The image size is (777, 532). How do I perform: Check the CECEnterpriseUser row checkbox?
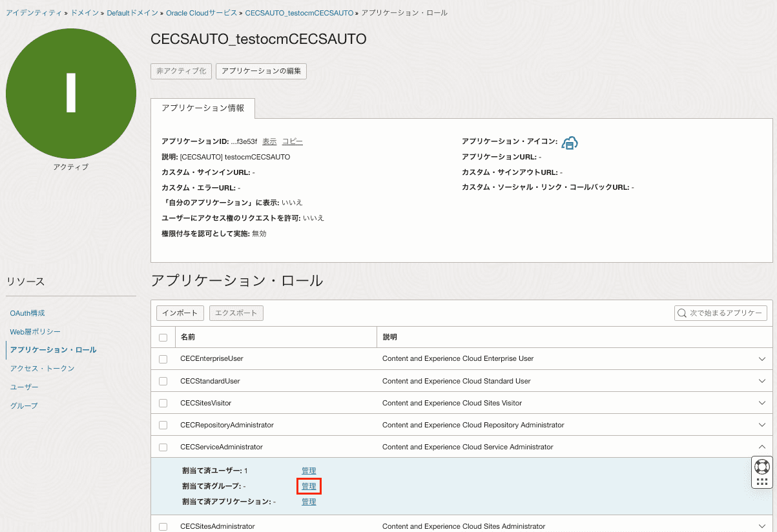point(163,358)
